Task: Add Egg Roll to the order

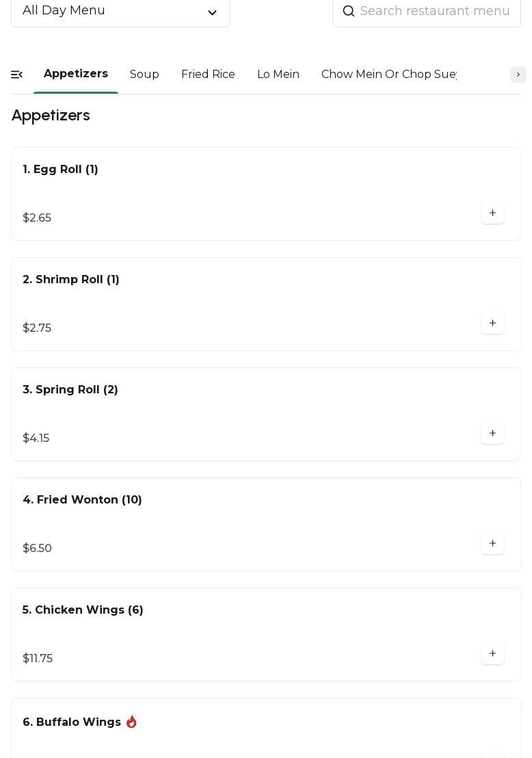Action: point(492,213)
